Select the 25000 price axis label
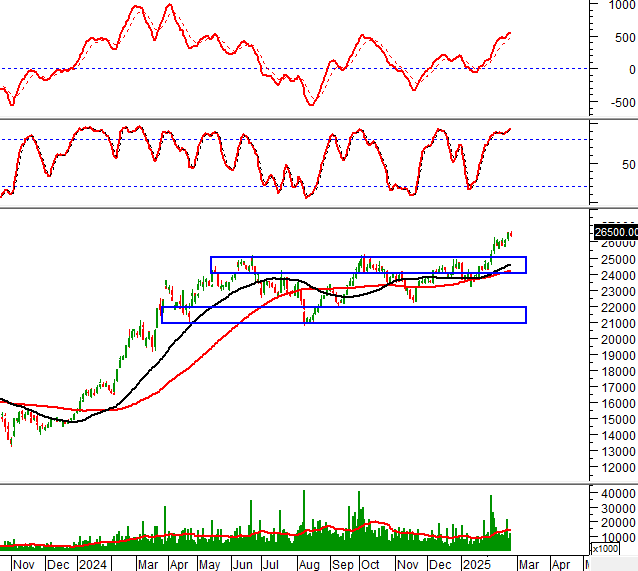The height and width of the screenshot is (571, 638). 618,260
